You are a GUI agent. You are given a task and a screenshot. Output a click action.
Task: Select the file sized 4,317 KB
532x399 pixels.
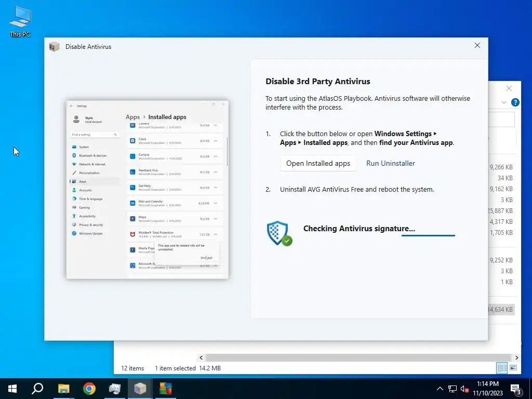click(501, 221)
